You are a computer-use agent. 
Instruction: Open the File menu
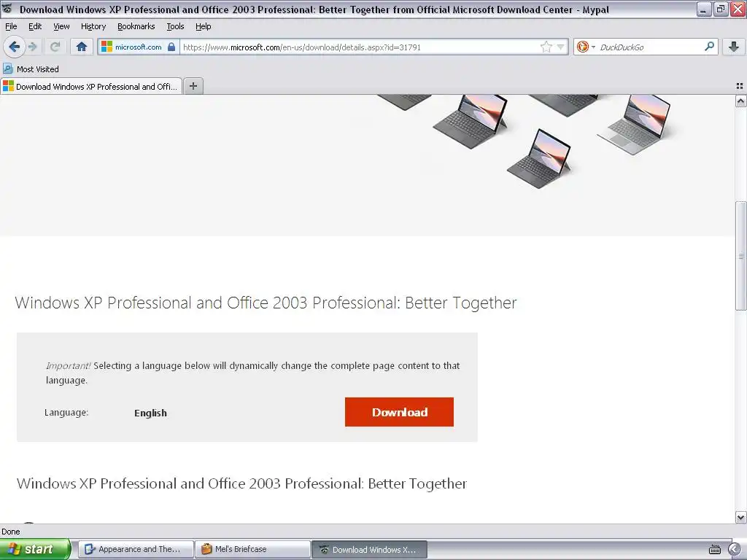pos(11,26)
